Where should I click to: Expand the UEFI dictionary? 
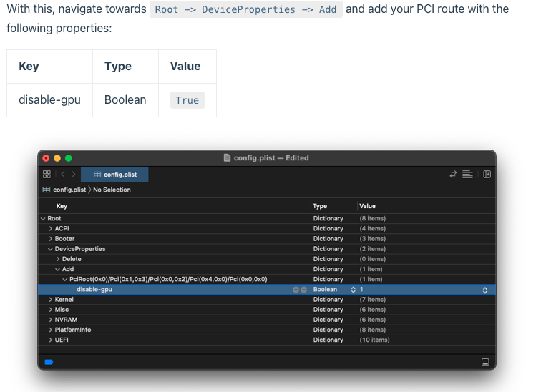[x=51, y=340]
